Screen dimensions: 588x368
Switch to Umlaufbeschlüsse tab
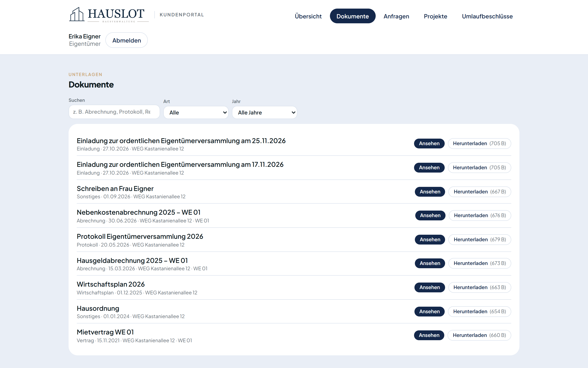tap(487, 16)
